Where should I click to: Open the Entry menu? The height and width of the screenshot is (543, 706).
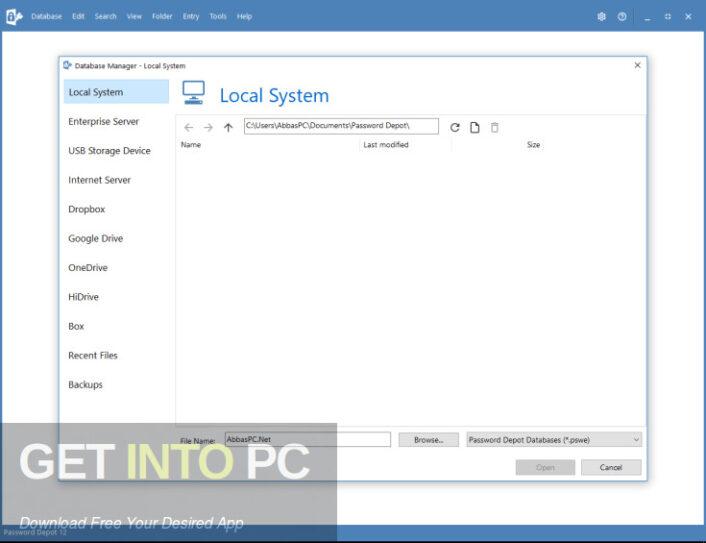pyautogui.click(x=191, y=16)
